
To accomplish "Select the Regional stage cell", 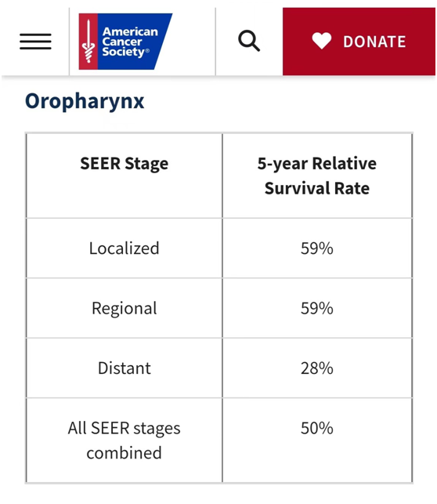I will pos(125,308).
